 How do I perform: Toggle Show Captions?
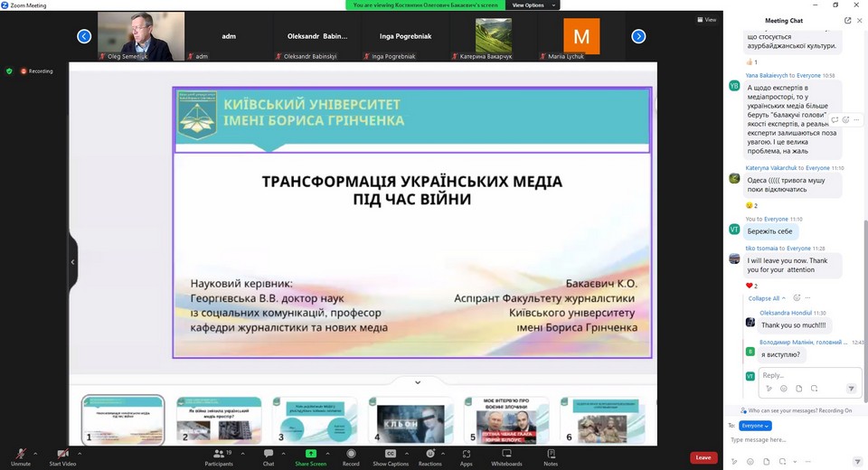click(391, 455)
